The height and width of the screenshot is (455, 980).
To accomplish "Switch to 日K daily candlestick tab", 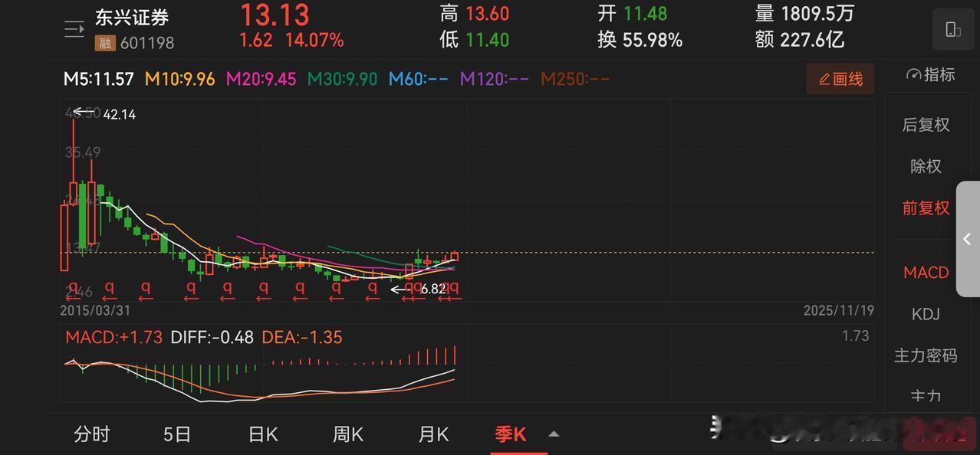I will click(263, 434).
